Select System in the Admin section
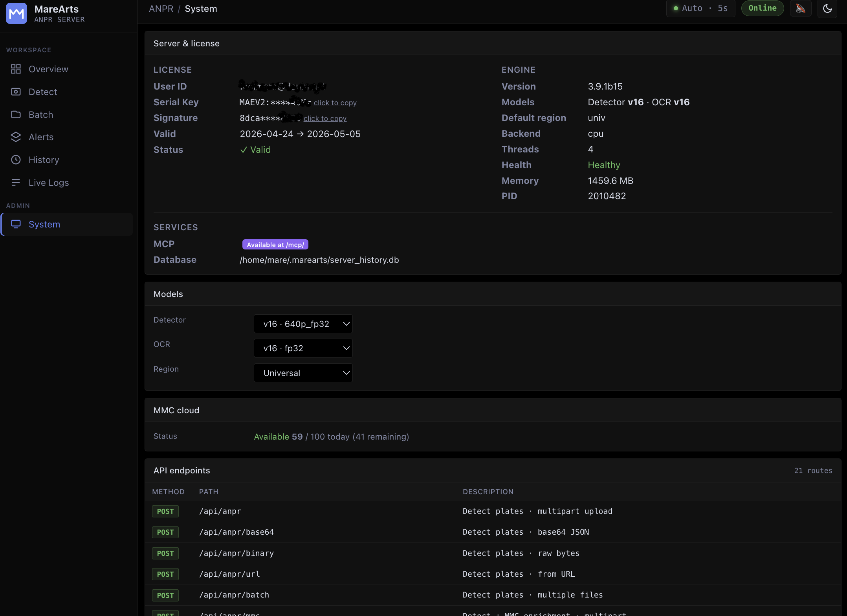The width and height of the screenshot is (847, 616). (x=67, y=224)
